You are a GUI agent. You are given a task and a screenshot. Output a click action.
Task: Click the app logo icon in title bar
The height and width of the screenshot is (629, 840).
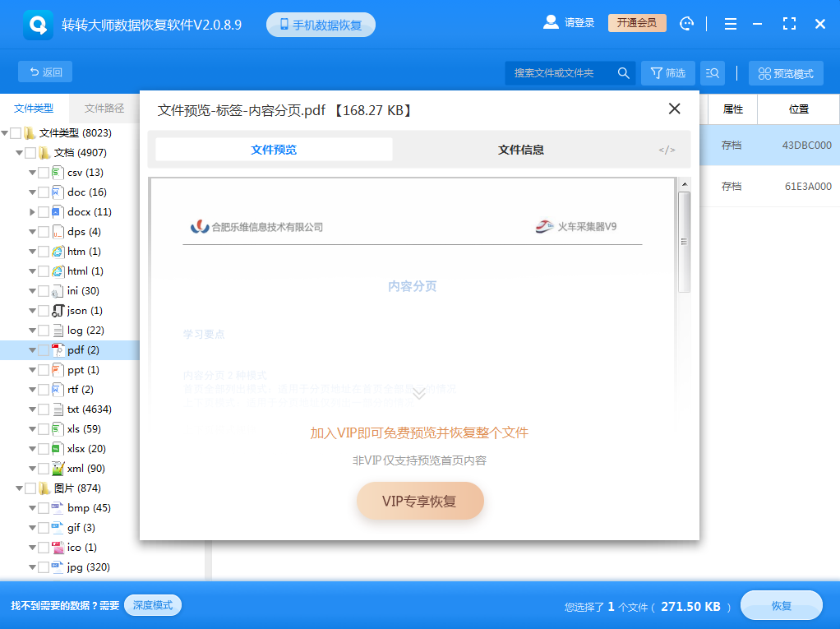38,25
